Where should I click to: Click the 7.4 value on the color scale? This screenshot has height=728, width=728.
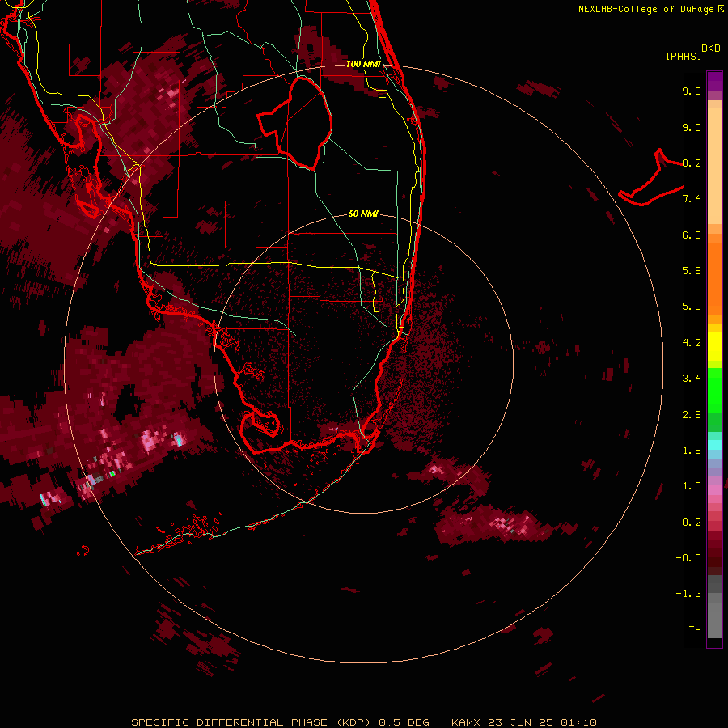pyautogui.click(x=692, y=199)
